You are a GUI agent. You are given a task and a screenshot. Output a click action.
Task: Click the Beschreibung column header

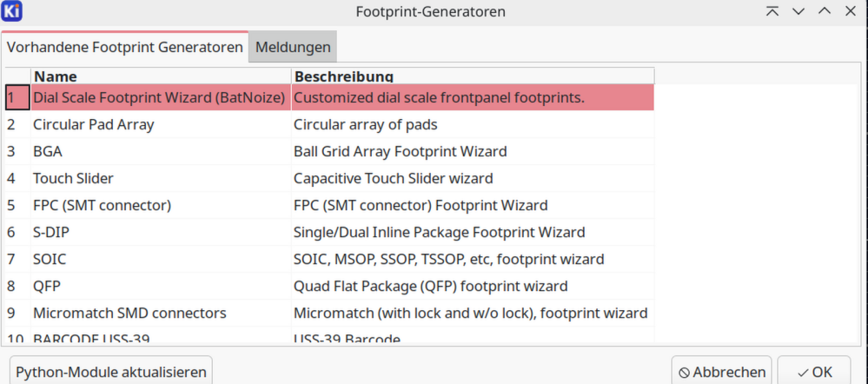click(473, 76)
